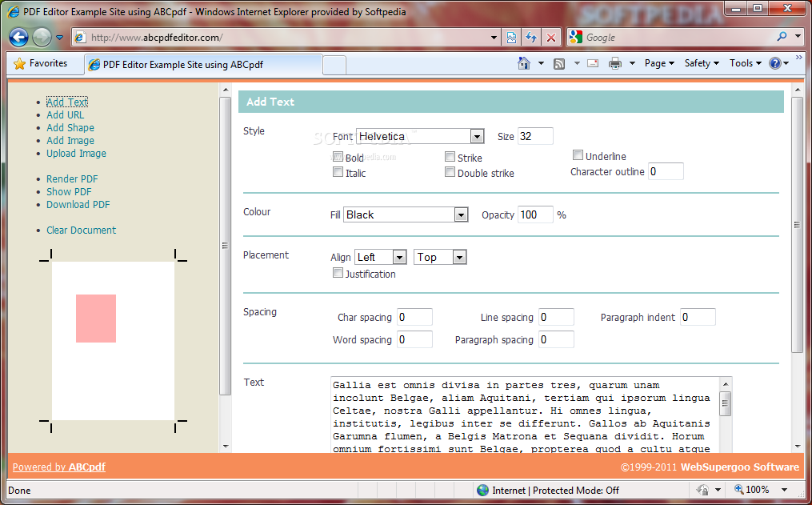Click the font Size field
Screen dimensions: 812x505
pos(535,136)
